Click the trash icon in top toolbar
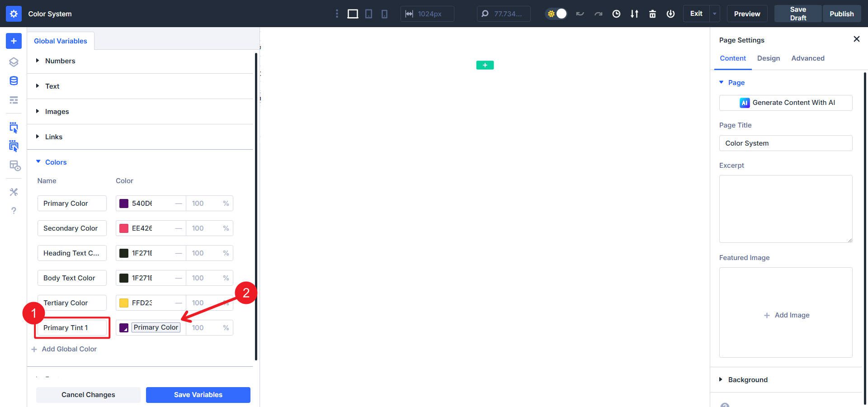The image size is (868, 407). coord(652,14)
